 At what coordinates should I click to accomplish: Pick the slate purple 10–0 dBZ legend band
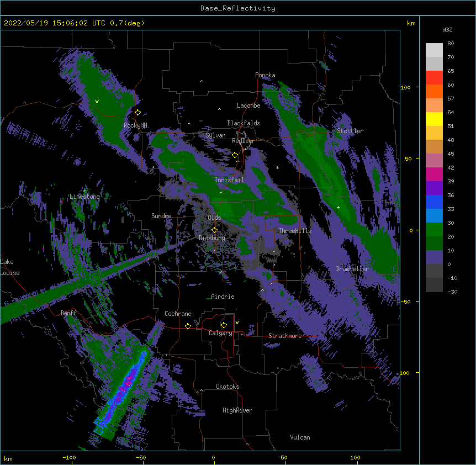(x=434, y=257)
